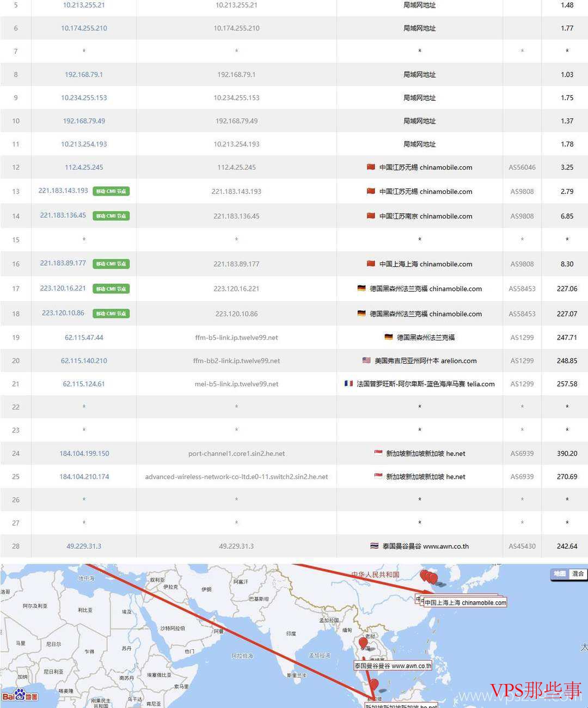This screenshot has height=708, width=588.
Task: Click the map label 泰国曼谷曼谷 www.awn.co.th
Action: coord(393,666)
